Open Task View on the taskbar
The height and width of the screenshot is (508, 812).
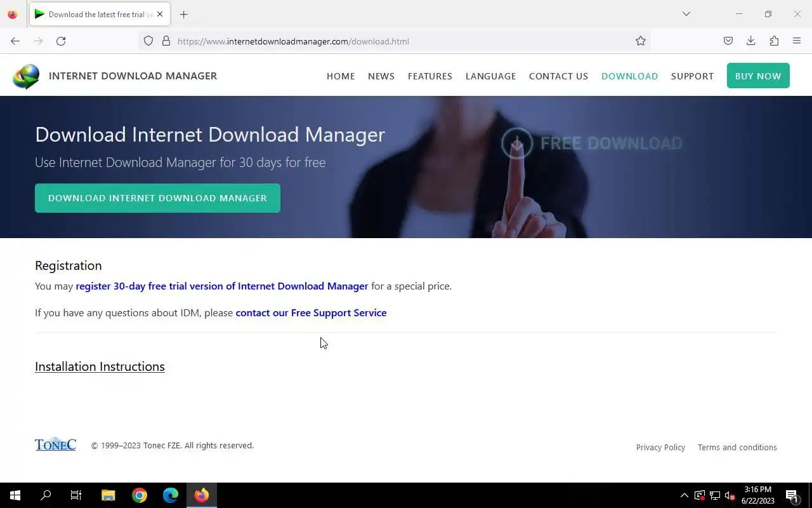(x=76, y=495)
